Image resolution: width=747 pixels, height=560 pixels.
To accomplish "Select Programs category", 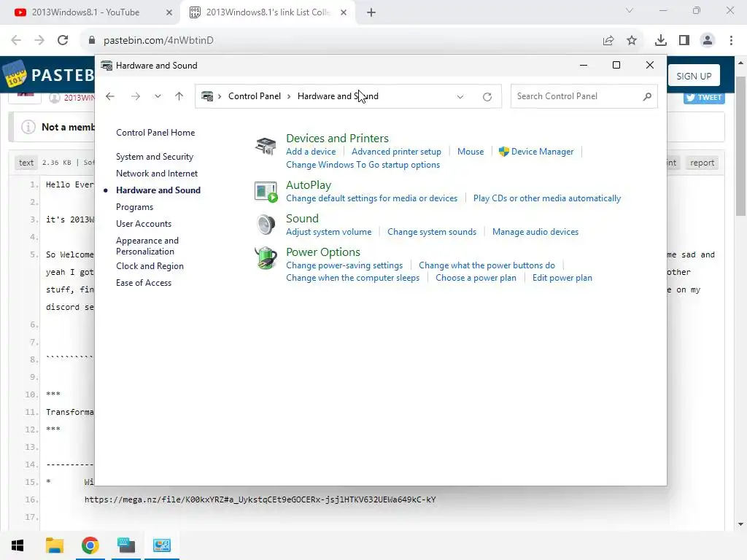I will click(x=134, y=207).
